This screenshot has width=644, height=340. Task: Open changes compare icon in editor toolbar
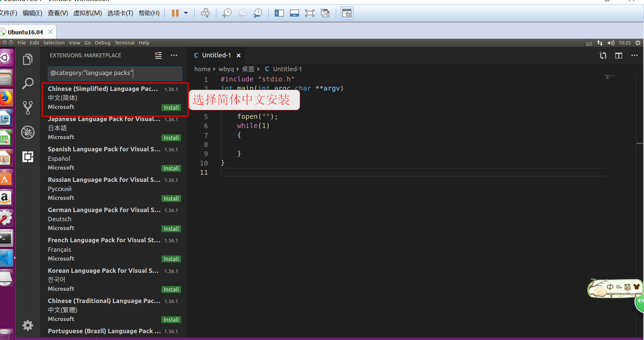[x=603, y=55]
